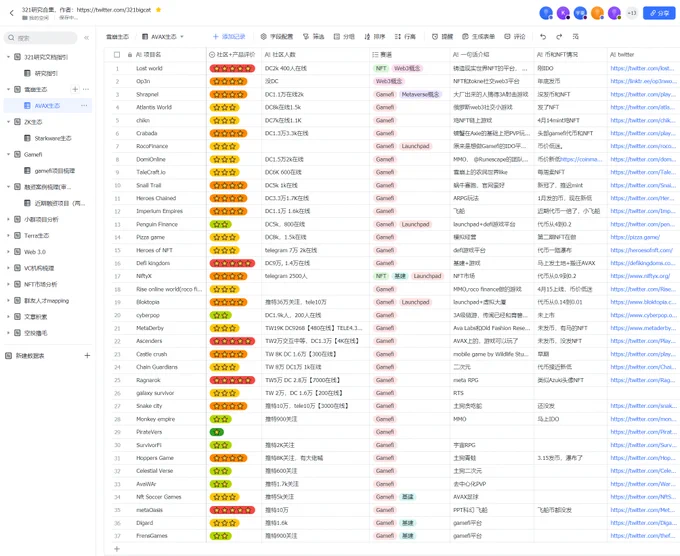Go back using the header back arrow
This screenshot has width=680, height=556.
tap(12, 13)
